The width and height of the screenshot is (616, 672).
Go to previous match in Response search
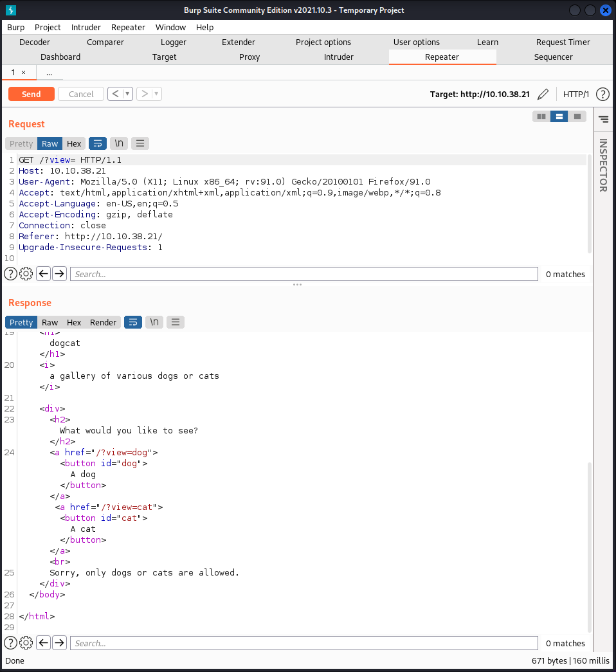point(44,642)
